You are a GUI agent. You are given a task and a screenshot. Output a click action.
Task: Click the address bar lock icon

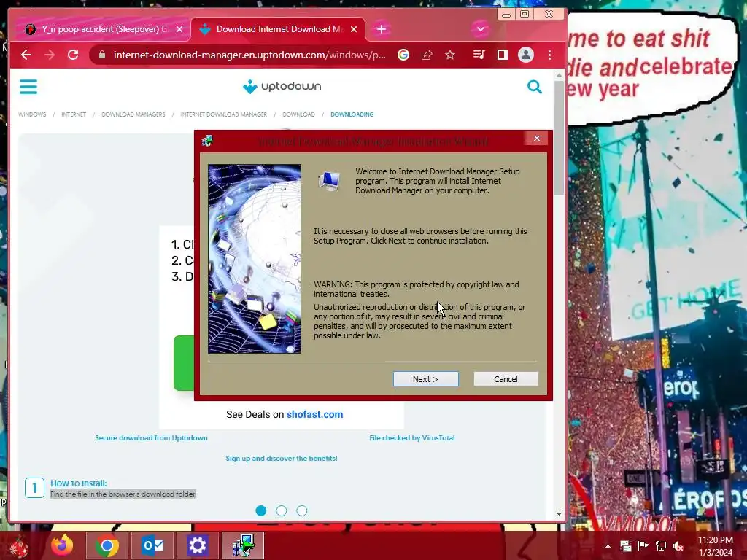(101, 55)
